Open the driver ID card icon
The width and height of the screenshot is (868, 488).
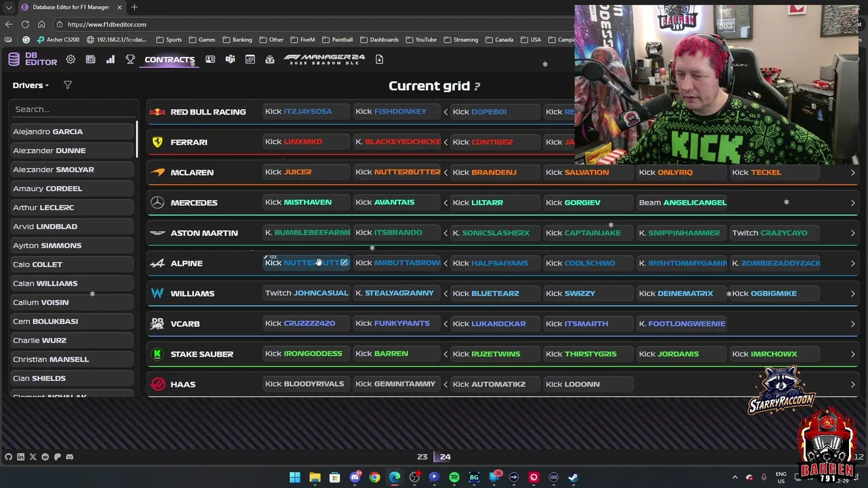pyautogui.click(x=210, y=60)
